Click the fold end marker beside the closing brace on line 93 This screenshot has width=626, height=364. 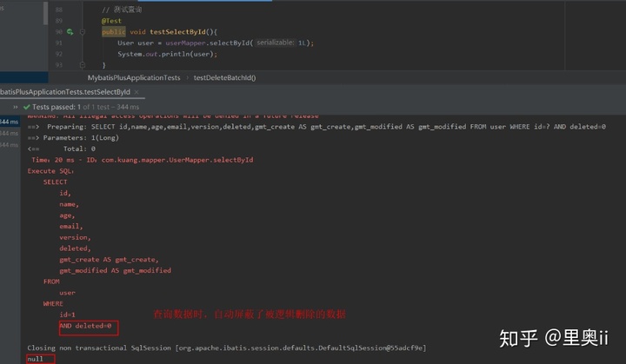click(83, 64)
